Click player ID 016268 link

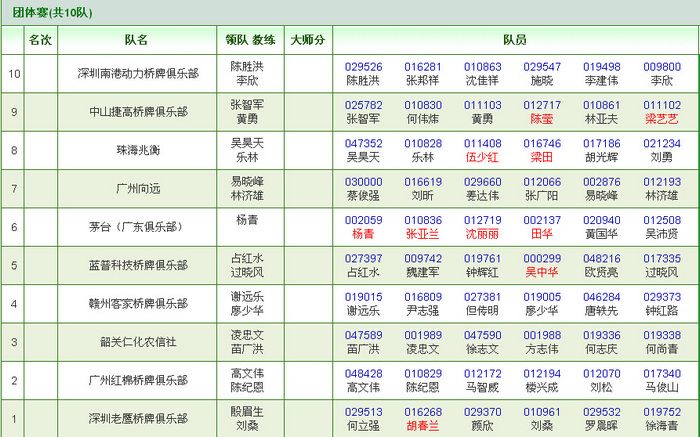click(423, 412)
